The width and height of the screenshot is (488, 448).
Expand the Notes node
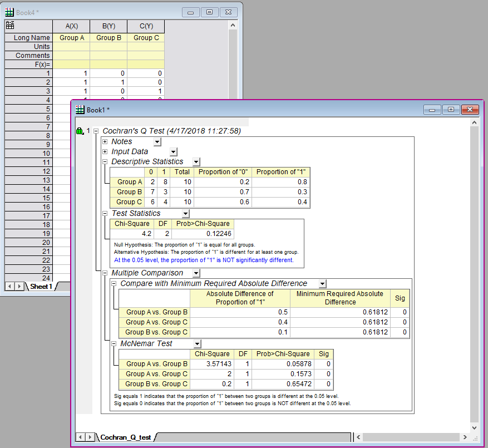(105, 142)
